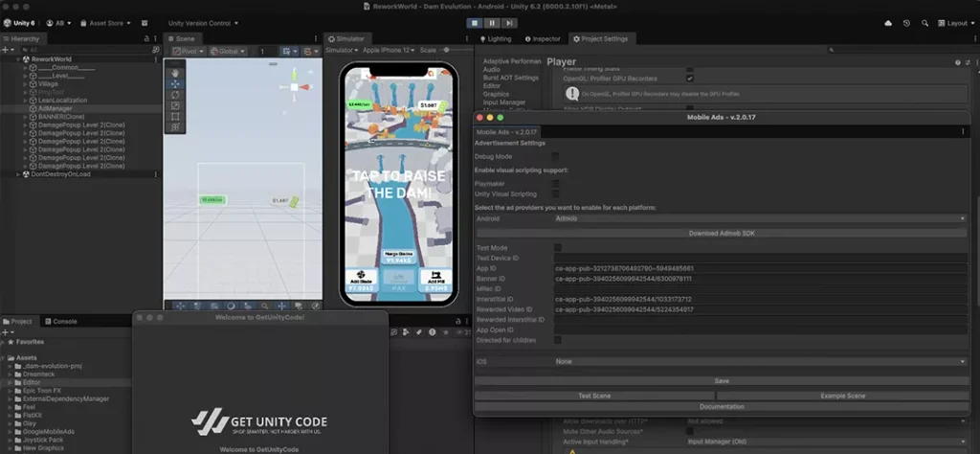Stop play mode with the Play button
Image resolution: width=980 pixels, height=454 pixels.
click(475, 23)
